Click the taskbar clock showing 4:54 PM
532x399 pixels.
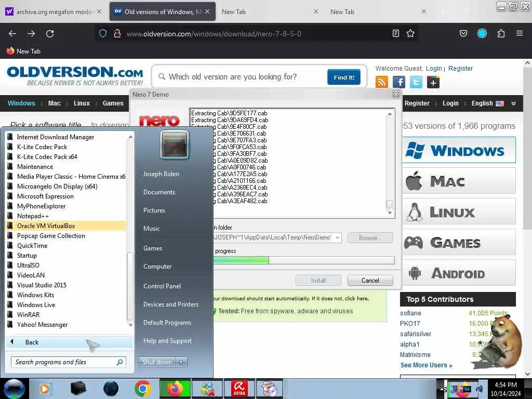[x=506, y=389]
